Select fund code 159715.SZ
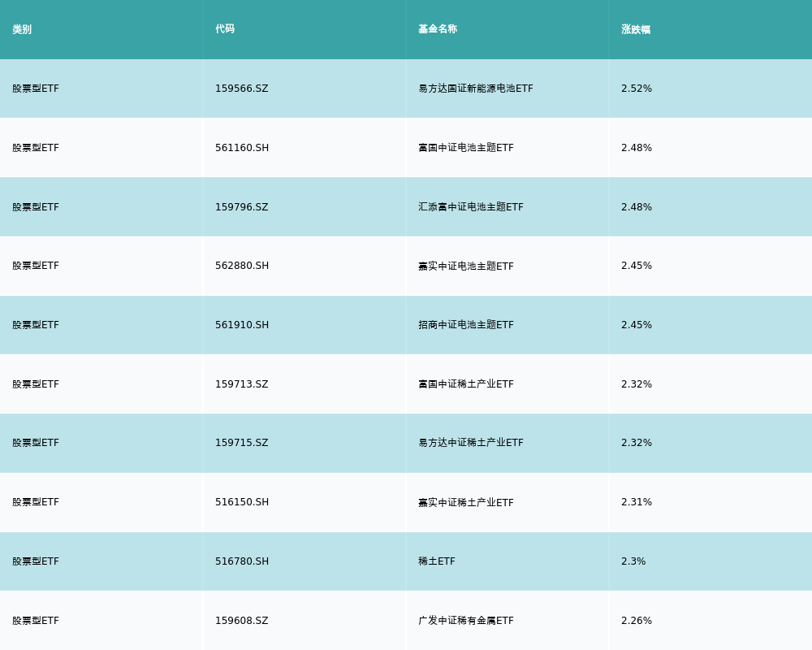Viewport: 812px width, 650px height. [x=242, y=443]
